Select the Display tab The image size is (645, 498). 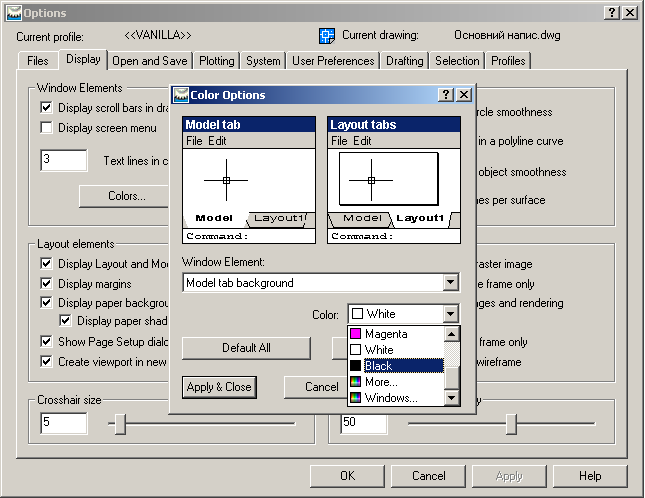84,59
